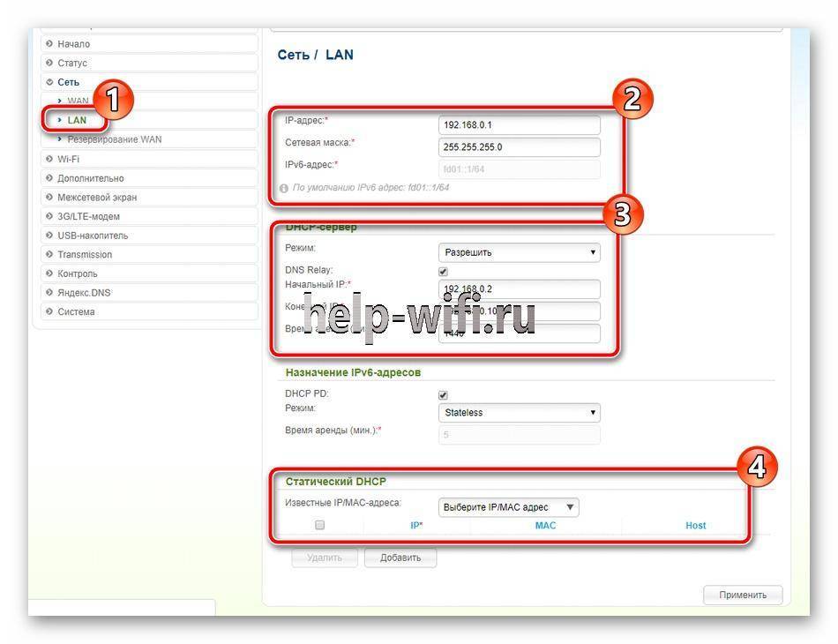Click the Удалить button
Screen dimensions: 838x644
point(325,558)
